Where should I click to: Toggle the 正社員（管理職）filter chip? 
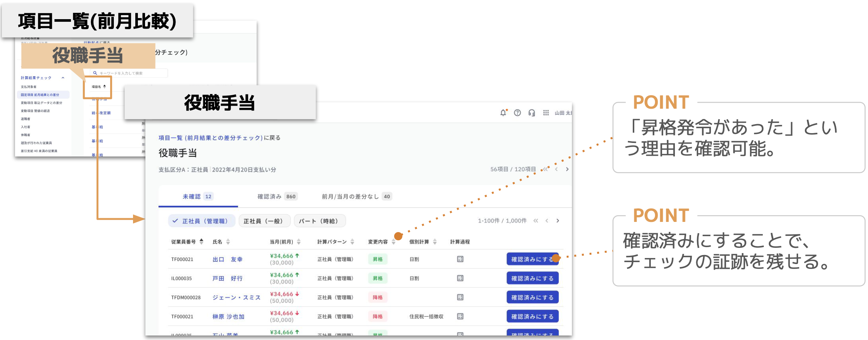pos(201,221)
